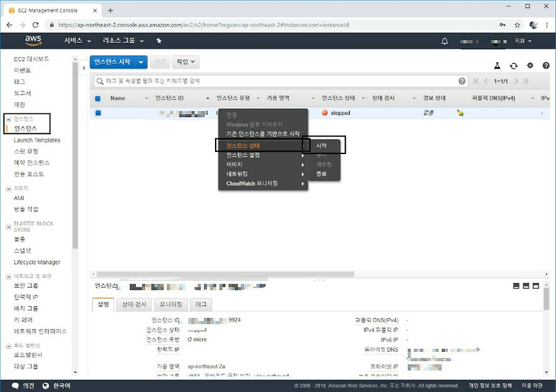Viewport: 556px width, 392px height.
Task: Toggle the stopped instance row checkbox
Action: [98, 113]
